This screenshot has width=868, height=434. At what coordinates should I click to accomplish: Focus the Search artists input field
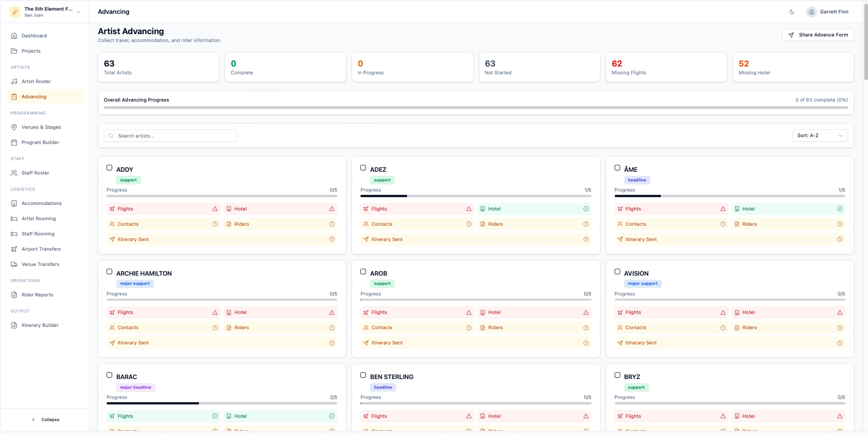(x=171, y=136)
